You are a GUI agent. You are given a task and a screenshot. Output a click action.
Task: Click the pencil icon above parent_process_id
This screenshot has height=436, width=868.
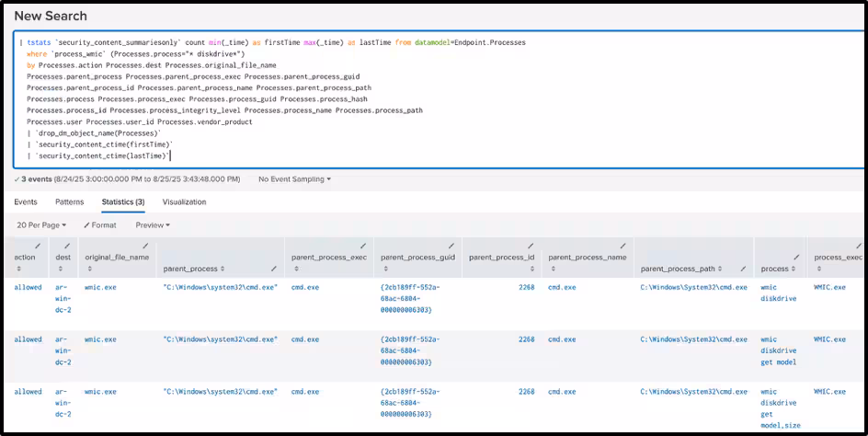coord(531,246)
